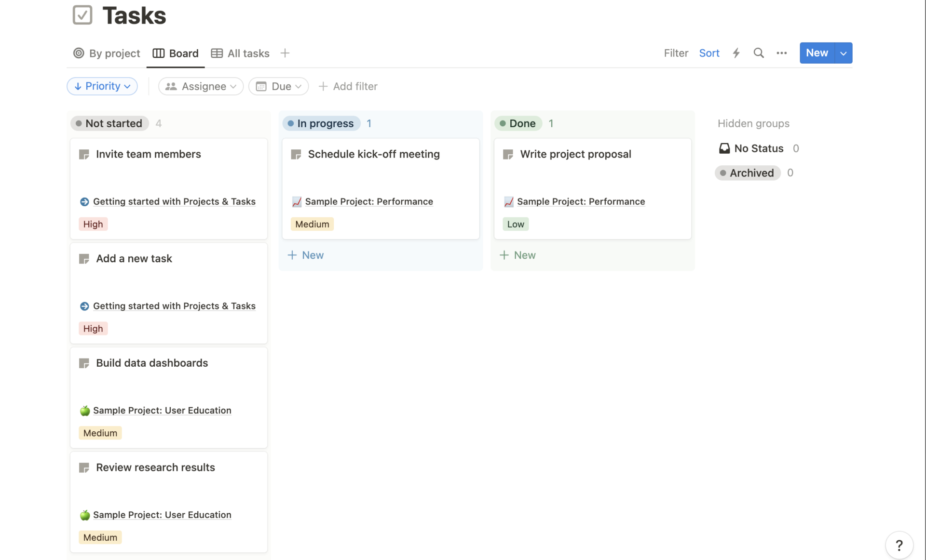Viewport: 926px width, 560px height.
Task: Open the Assignee filter dropdown
Action: pos(201,86)
